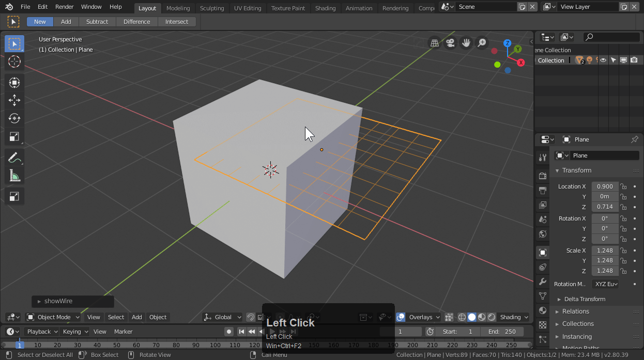Activate the Move tool

14,100
